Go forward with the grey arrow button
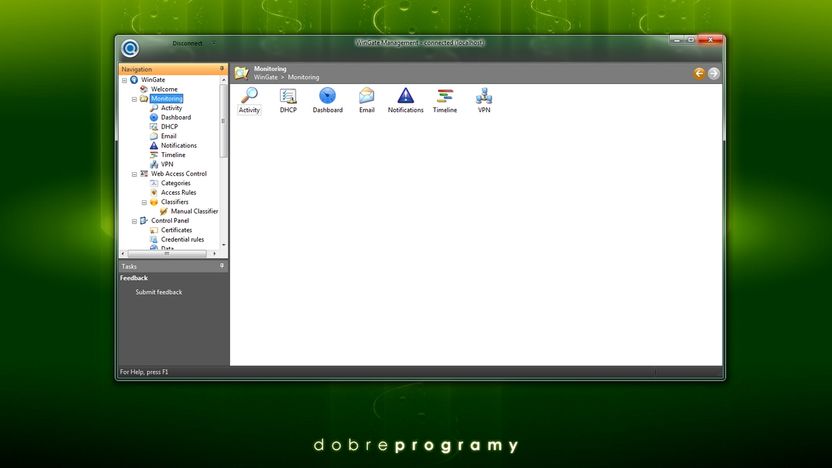The image size is (832, 468). coord(714,73)
